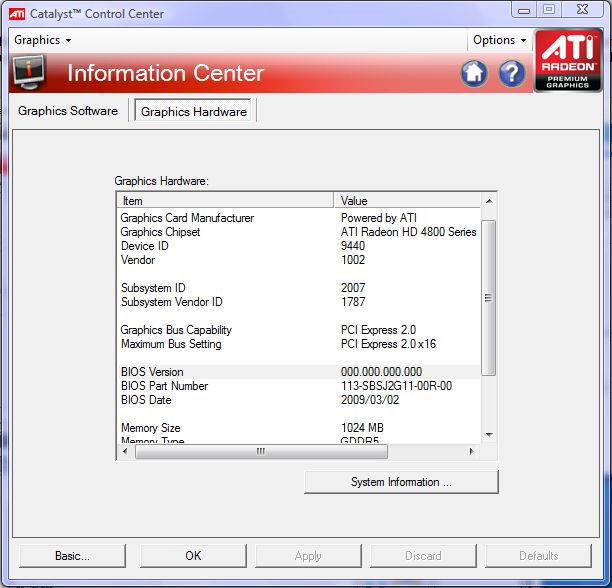This screenshot has height=588, width=612.
Task: Click the value 113-SBSJ2G11-00R-00
Action: click(x=396, y=386)
